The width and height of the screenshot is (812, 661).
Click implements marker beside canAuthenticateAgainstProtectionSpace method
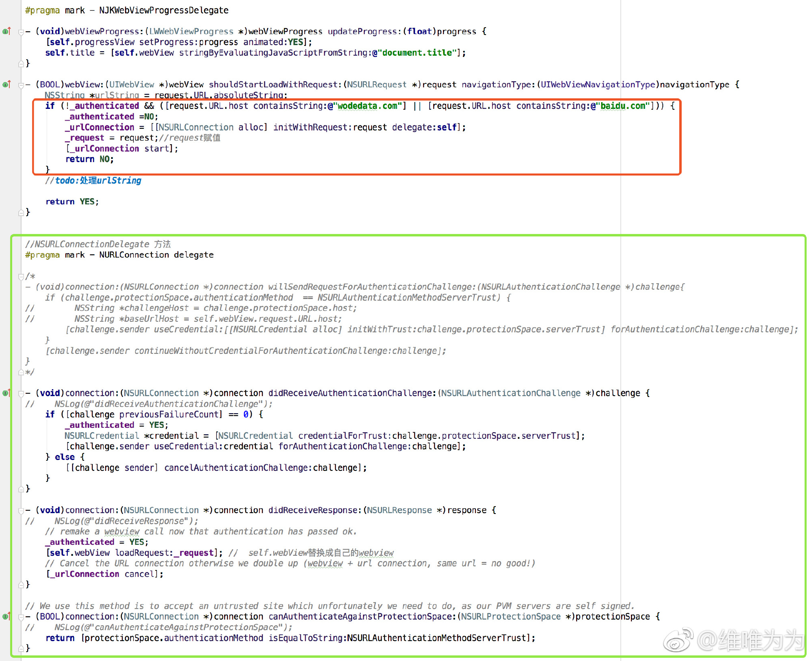pos(6,616)
